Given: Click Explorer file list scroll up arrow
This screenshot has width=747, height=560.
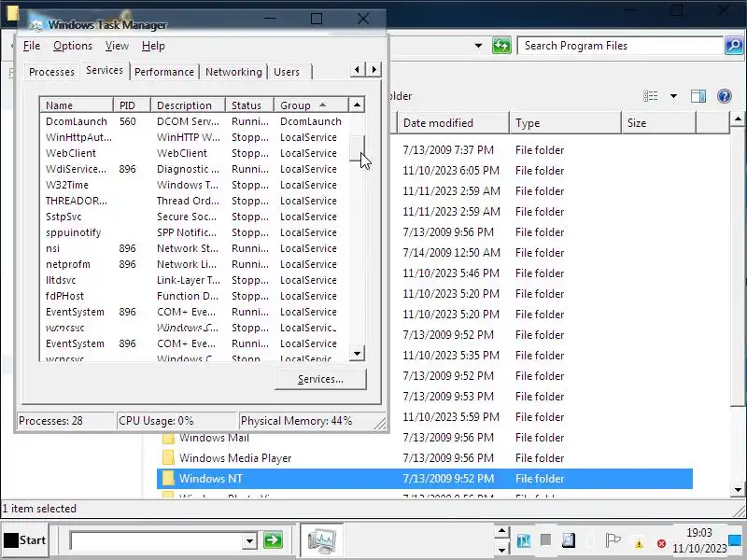Looking at the screenshot, I should click(738, 119).
